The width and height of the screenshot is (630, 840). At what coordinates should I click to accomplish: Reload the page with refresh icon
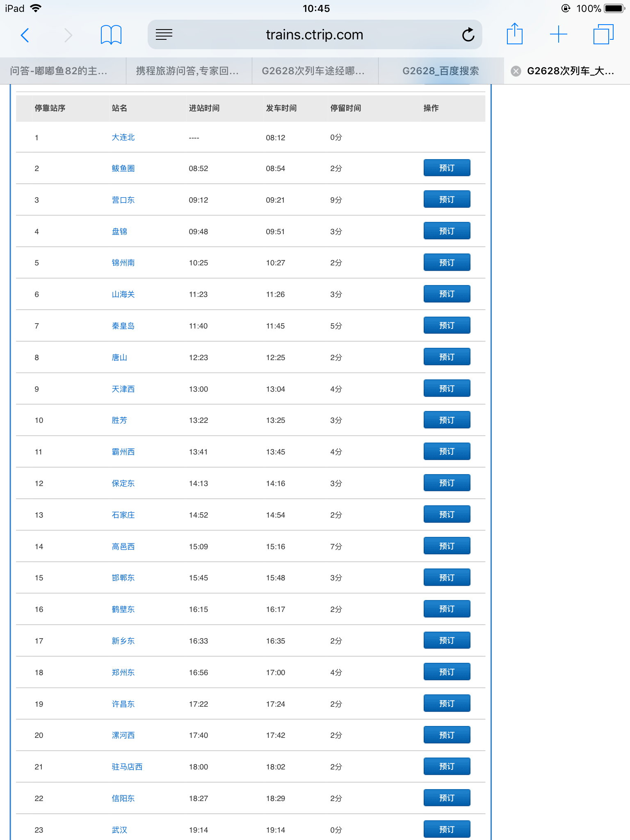[468, 35]
